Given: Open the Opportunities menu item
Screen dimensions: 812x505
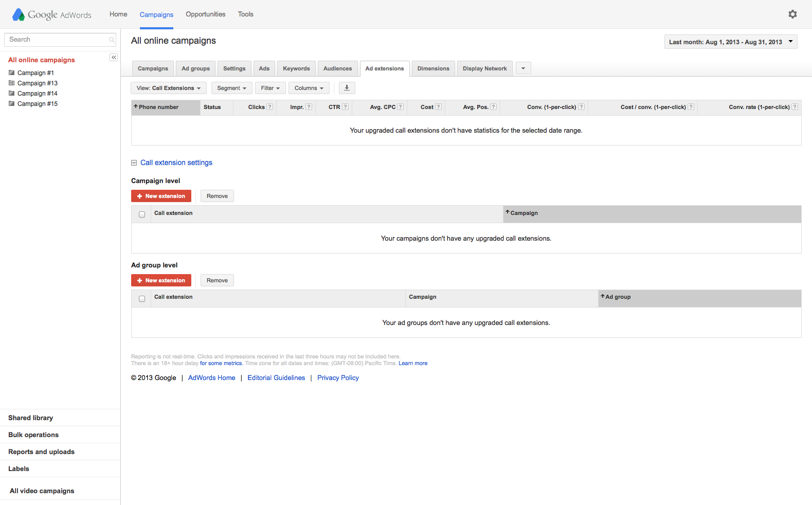Looking at the screenshot, I should coord(206,14).
